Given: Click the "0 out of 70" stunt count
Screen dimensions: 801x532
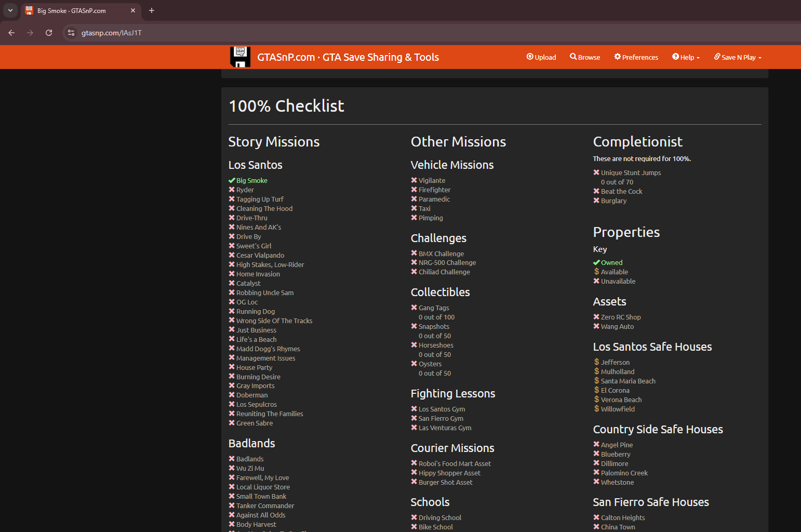Looking at the screenshot, I should (617, 182).
